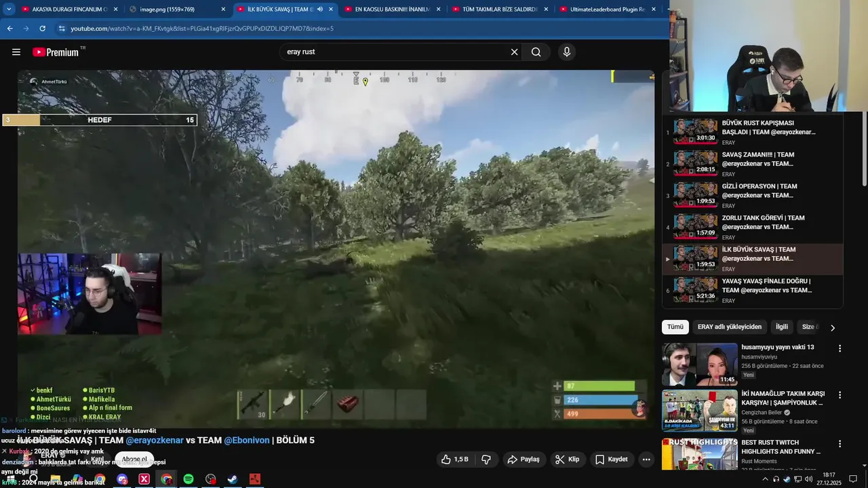This screenshot has height=488, width=868.
Task: Open husamyuyu yayın vakti 13 thumbnail
Action: click(700, 364)
